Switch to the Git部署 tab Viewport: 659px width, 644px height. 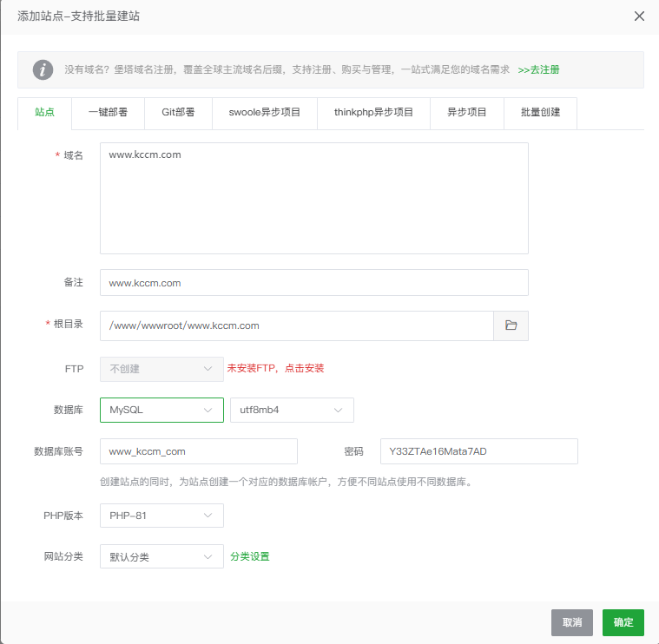click(178, 113)
